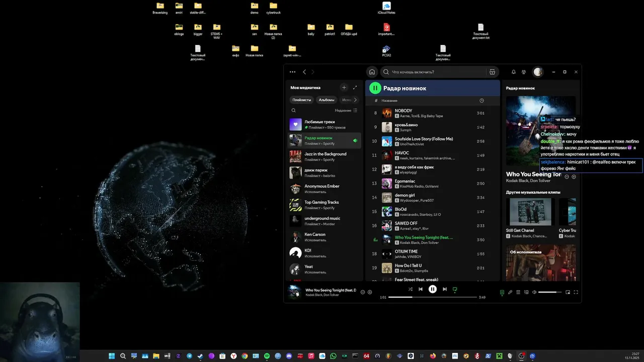
Task: Adjust the Spotify volume slider
Action: click(550, 292)
